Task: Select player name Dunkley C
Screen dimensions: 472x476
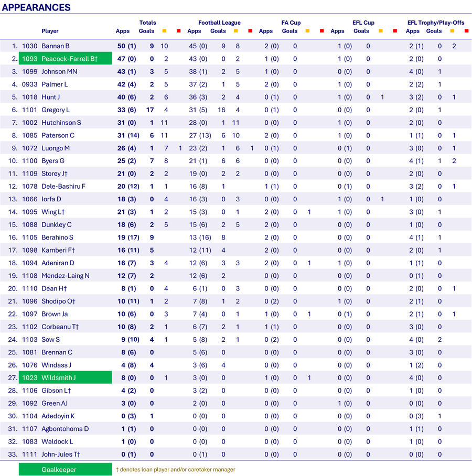Action: pyautogui.click(x=57, y=225)
